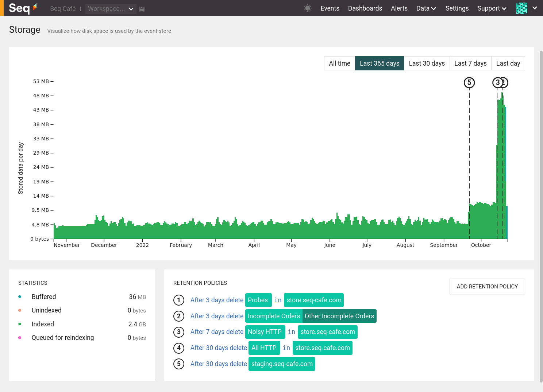Open Dashboards
Viewport: 543px width, 392px height.
click(x=365, y=8)
